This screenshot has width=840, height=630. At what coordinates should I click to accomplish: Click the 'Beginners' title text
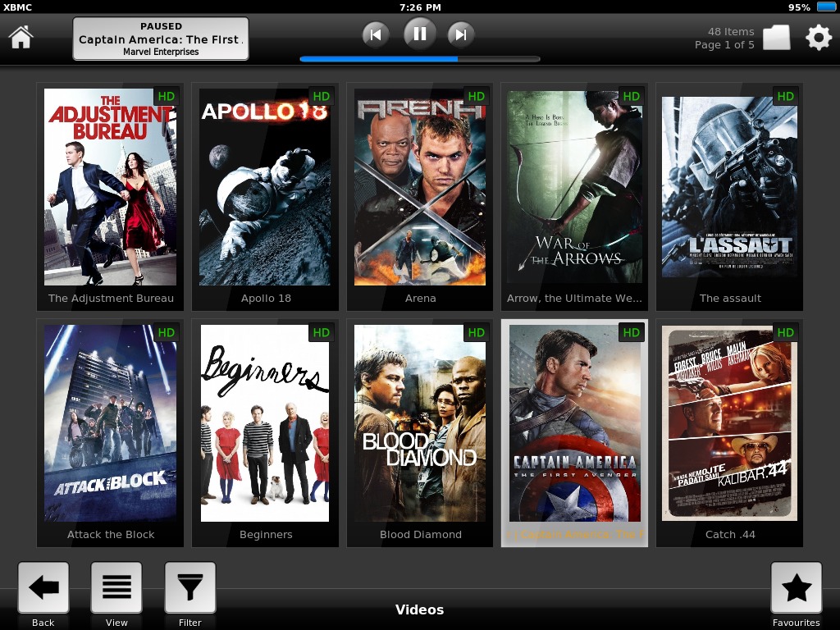[x=266, y=535]
